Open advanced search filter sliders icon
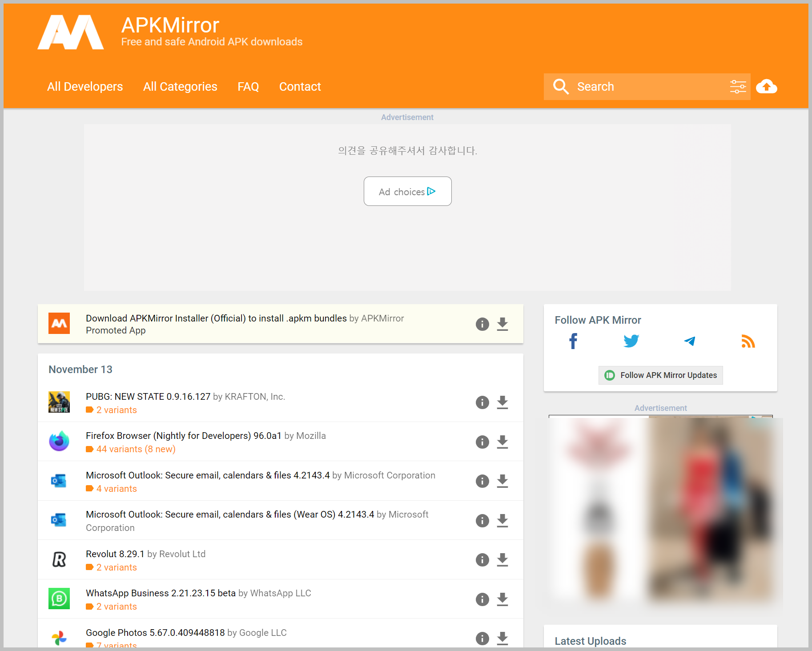Image resolution: width=812 pixels, height=651 pixels. (738, 87)
